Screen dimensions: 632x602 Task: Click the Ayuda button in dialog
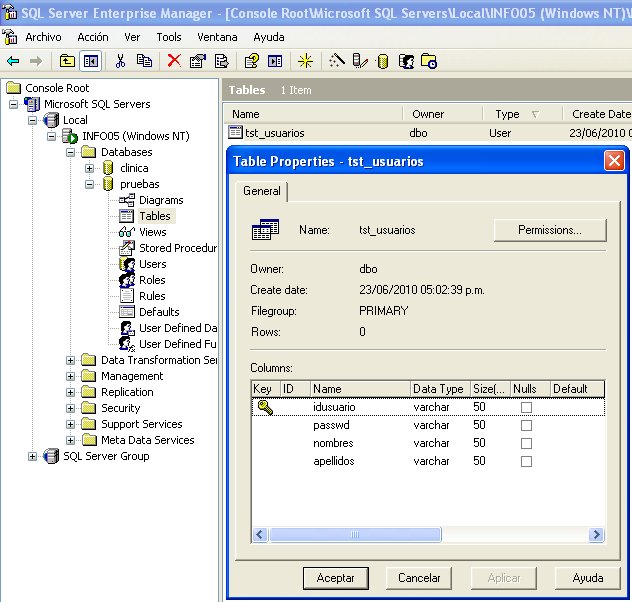click(588, 578)
